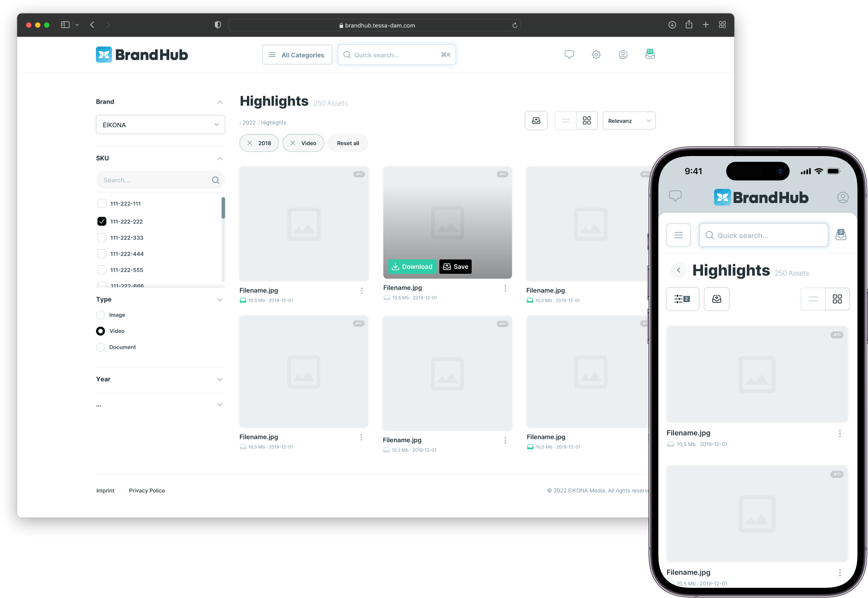Click search magnifier in SKU filter
This screenshot has height=598, width=868.
215,180
